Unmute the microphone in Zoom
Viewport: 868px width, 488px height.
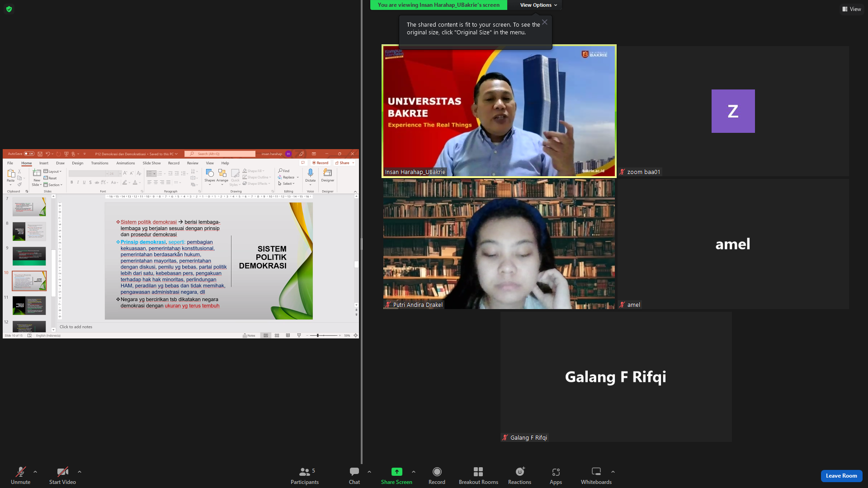[x=20, y=476]
